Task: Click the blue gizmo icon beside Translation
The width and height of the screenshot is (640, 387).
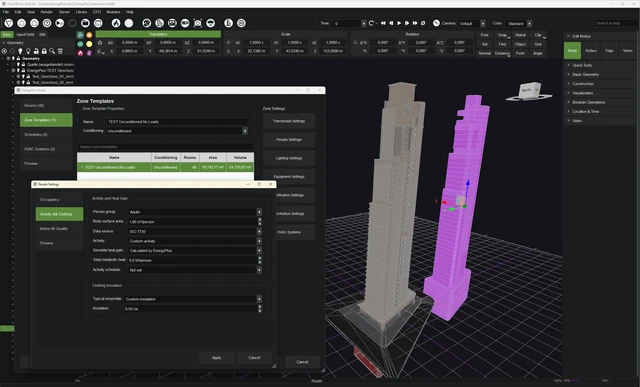Action: [80, 35]
